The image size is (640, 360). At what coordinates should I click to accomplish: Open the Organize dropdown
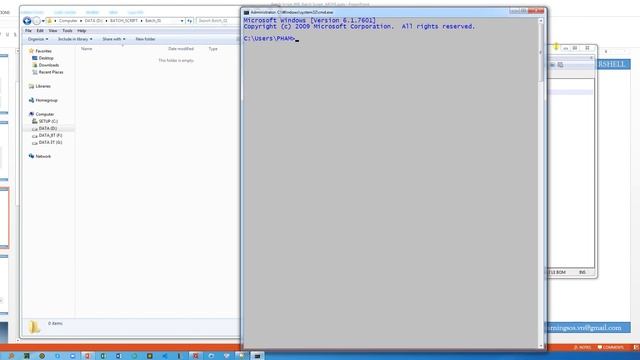click(x=38, y=39)
